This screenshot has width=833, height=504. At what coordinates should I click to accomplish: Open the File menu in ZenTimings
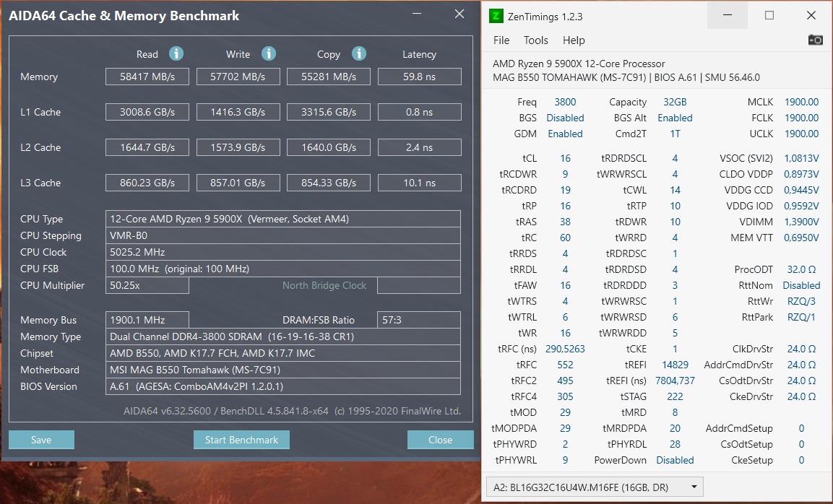tap(501, 40)
